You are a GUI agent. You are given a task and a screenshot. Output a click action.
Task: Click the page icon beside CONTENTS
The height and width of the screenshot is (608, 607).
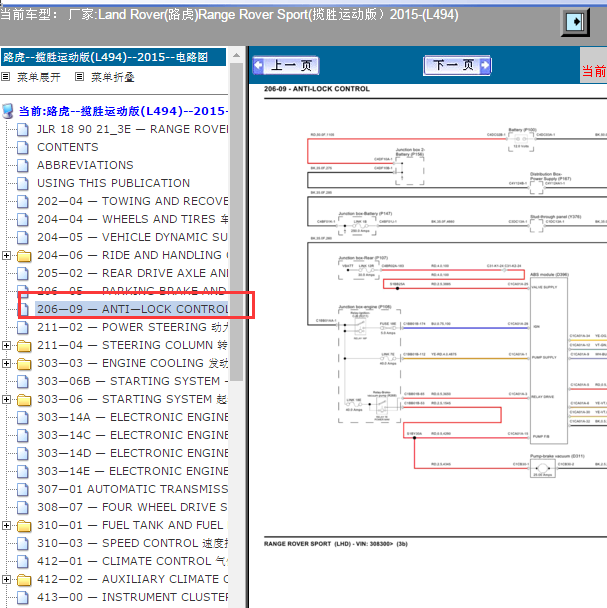(23, 147)
